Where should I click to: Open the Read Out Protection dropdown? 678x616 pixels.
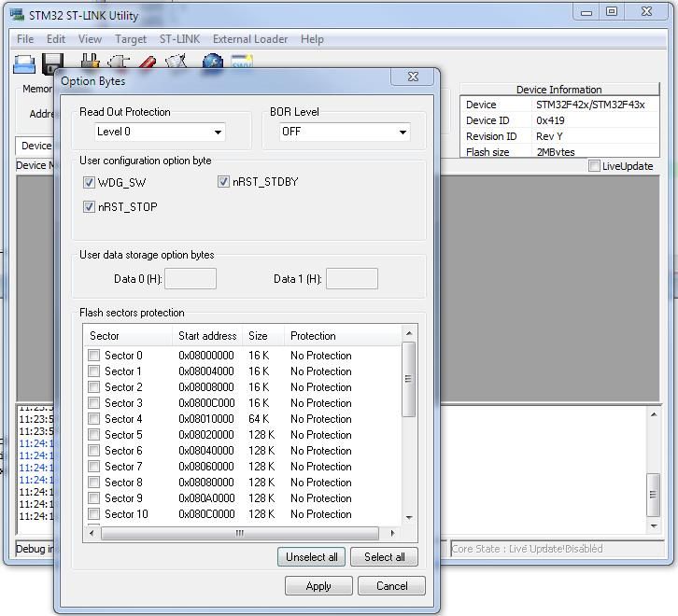160,132
